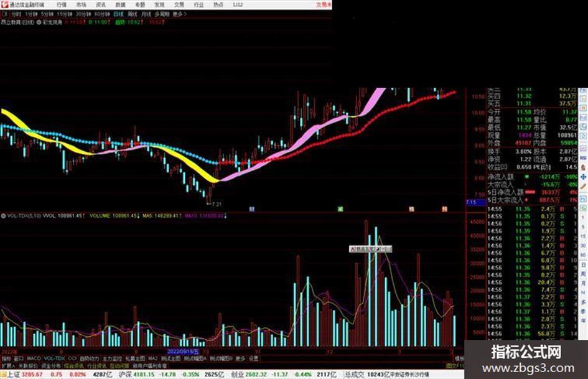Click the 指标 tab in indicator bar

[6, 358]
